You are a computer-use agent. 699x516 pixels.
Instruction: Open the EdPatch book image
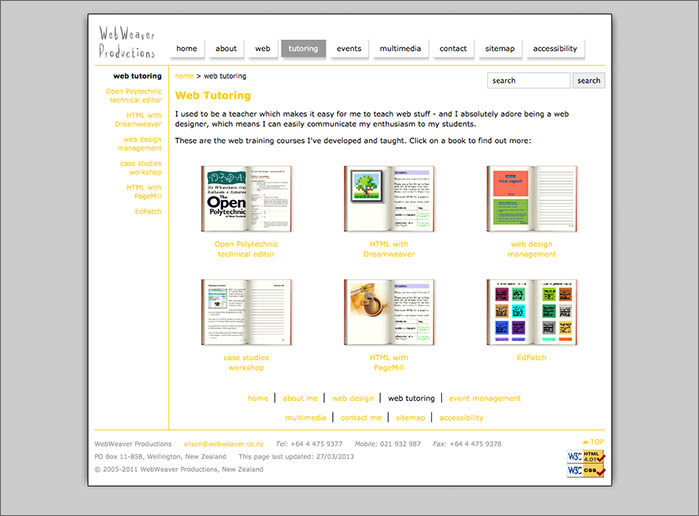pyautogui.click(x=531, y=312)
